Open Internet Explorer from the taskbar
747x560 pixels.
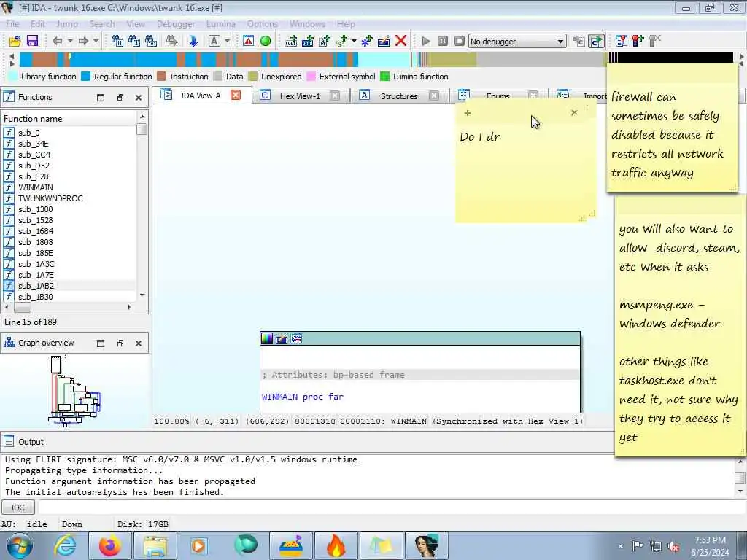pyautogui.click(x=64, y=545)
